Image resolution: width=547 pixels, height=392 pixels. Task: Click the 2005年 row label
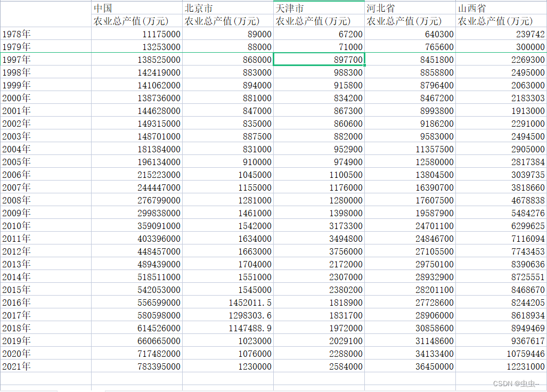[46, 162]
